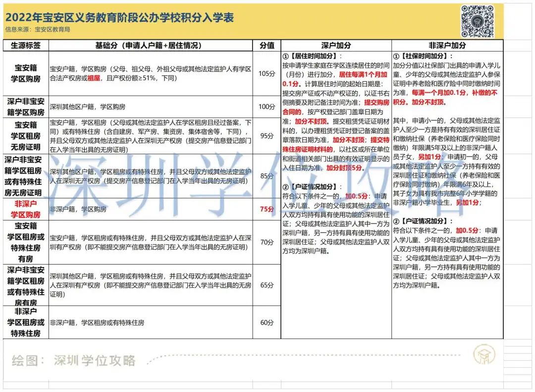Click red text 每满一个月加0.1分，补缴的不积分
Image resolution: width=535 pixels, height=392 pixels.
(445, 97)
